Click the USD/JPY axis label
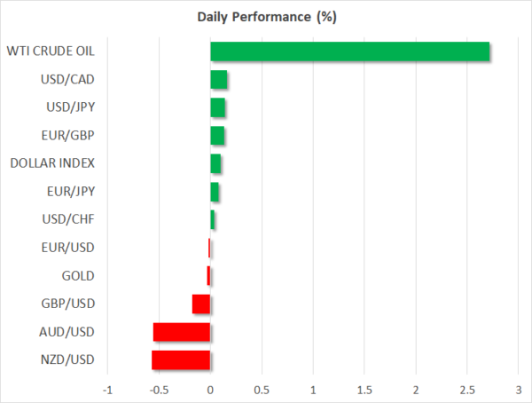 [x=71, y=107]
